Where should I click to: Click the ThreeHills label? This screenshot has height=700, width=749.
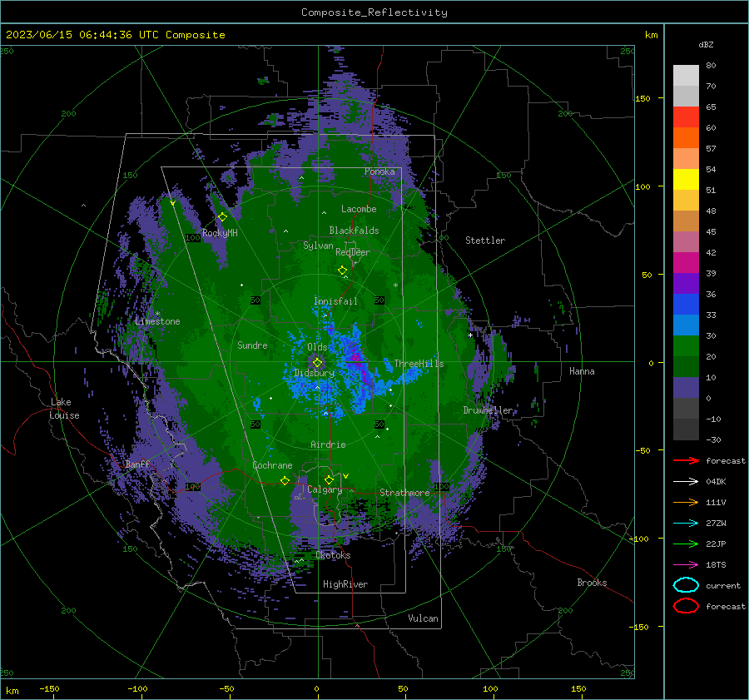pyautogui.click(x=419, y=364)
